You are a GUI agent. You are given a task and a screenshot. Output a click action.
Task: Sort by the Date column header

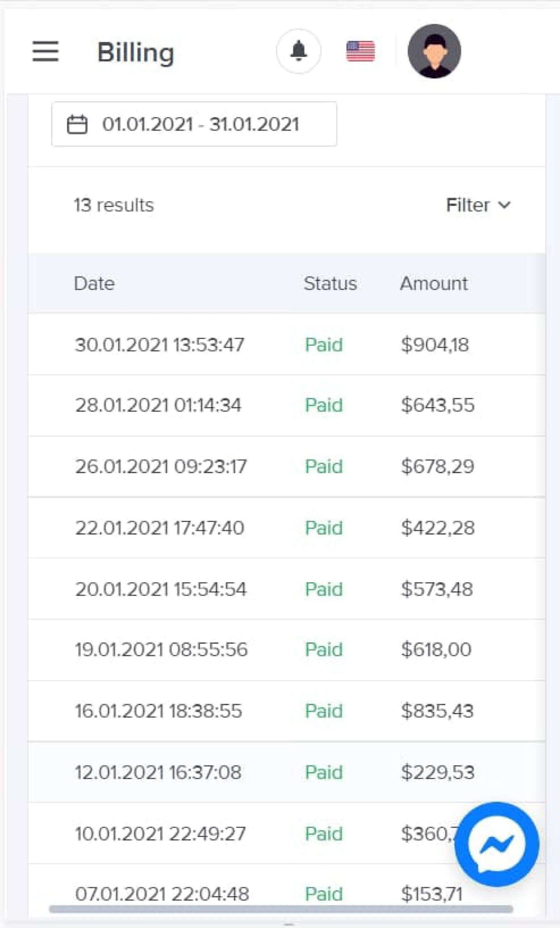pos(94,283)
